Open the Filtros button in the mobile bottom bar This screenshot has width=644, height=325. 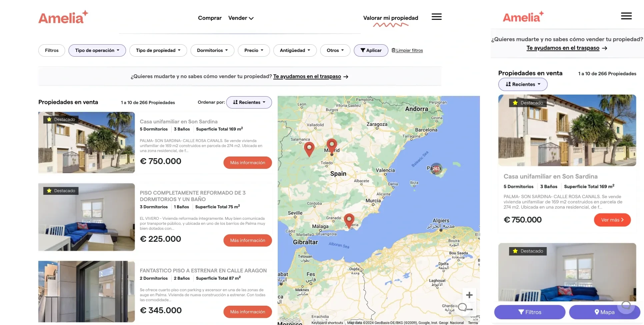(530, 312)
